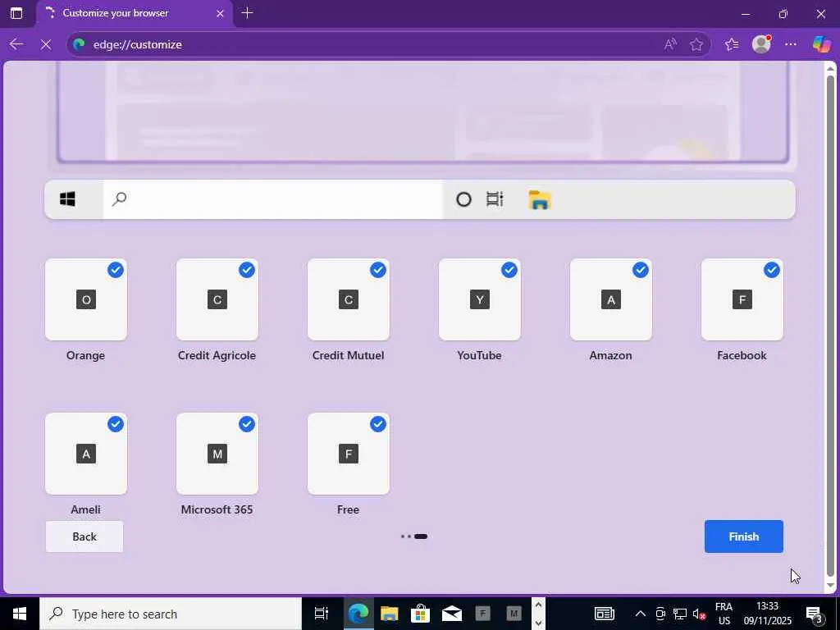Click the browser back arrow
Image resolution: width=840 pixels, height=630 pixels.
click(16, 44)
